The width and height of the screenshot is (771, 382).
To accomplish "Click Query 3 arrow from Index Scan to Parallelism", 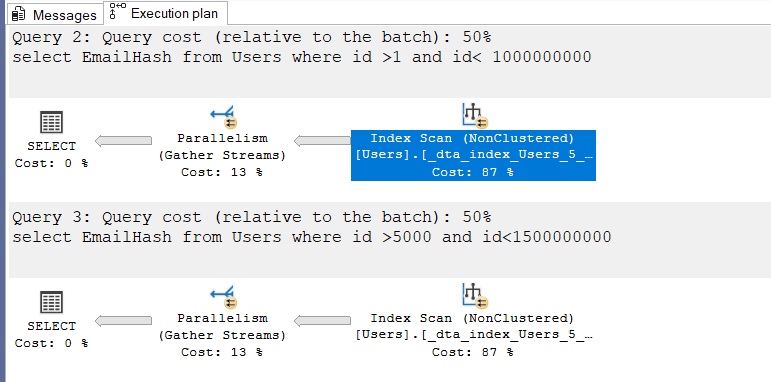I will (x=323, y=321).
